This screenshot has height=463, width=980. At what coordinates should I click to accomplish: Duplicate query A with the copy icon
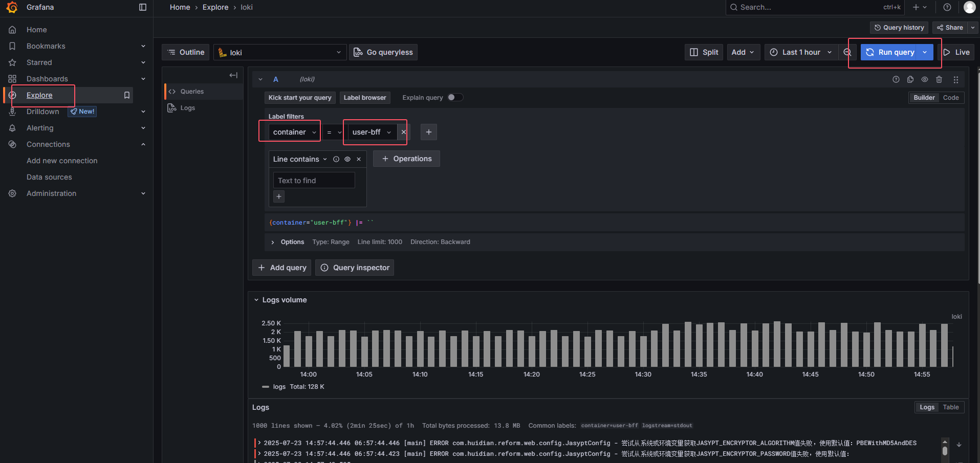[x=910, y=79]
